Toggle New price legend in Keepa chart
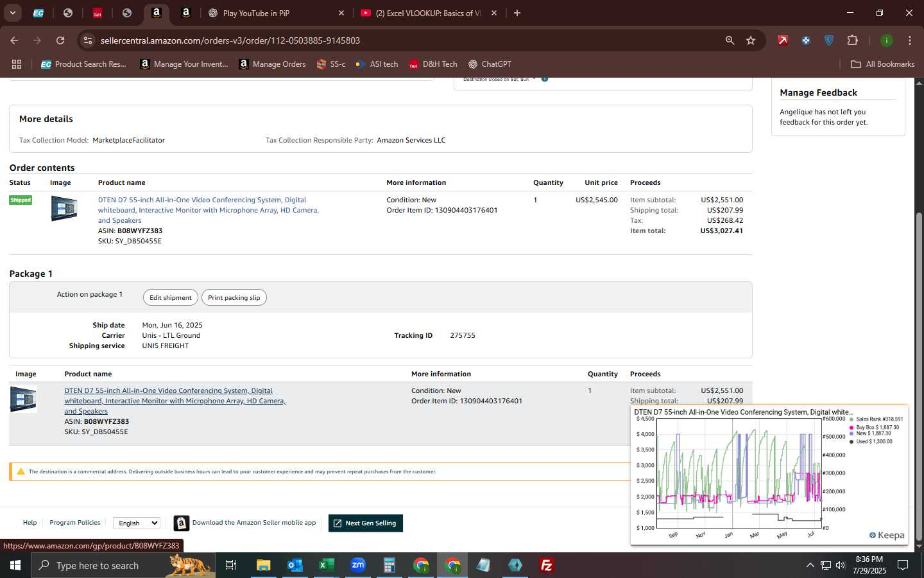 [871, 433]
